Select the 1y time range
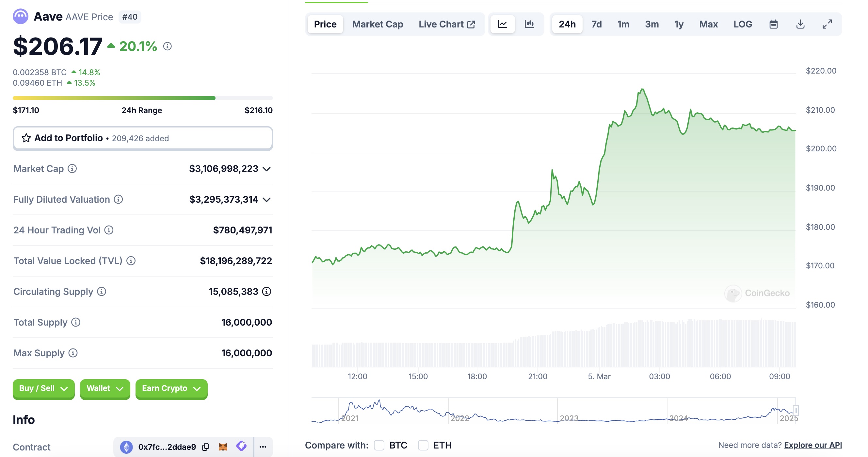The width and height of the screenshot is (868, 457). (679, 24)
